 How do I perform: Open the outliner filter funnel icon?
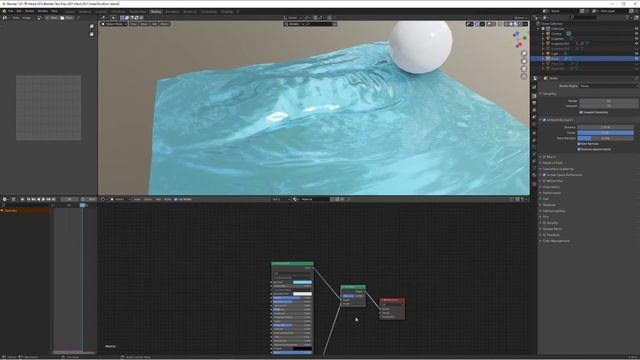tap(628, 18)
